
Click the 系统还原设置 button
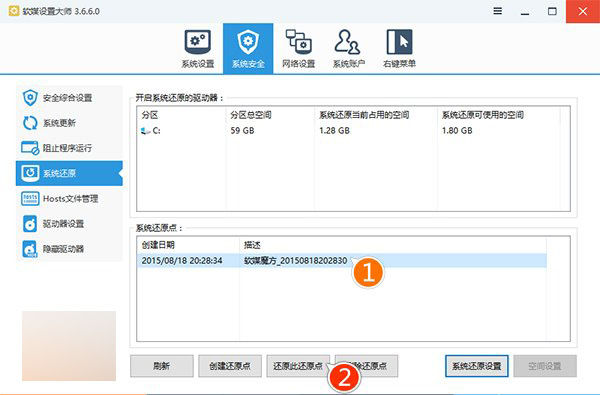tap(476, 366)
